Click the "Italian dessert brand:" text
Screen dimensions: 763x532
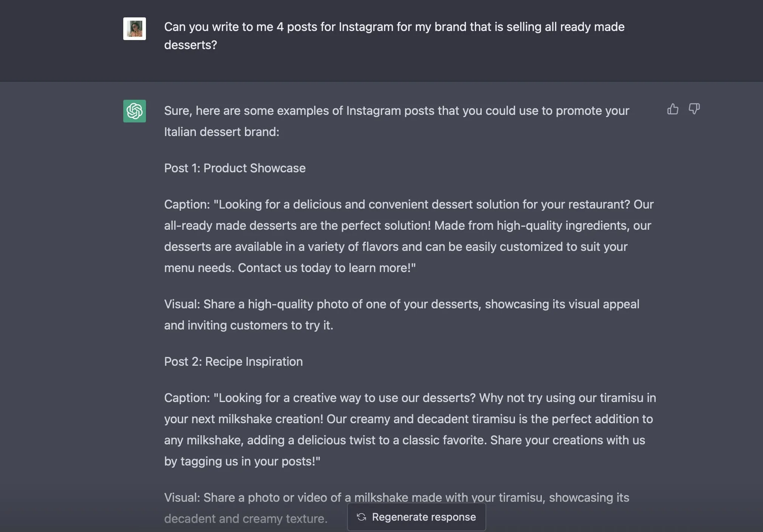pos(222,132)
